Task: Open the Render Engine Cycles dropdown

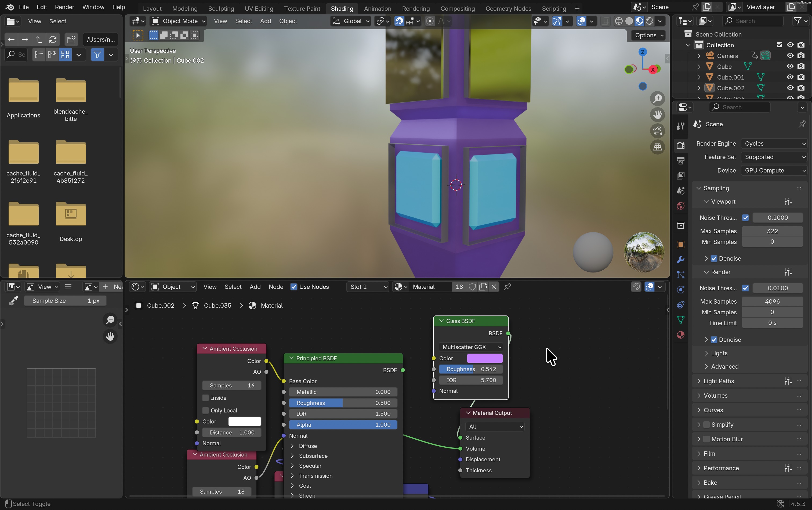Action: 774,144
